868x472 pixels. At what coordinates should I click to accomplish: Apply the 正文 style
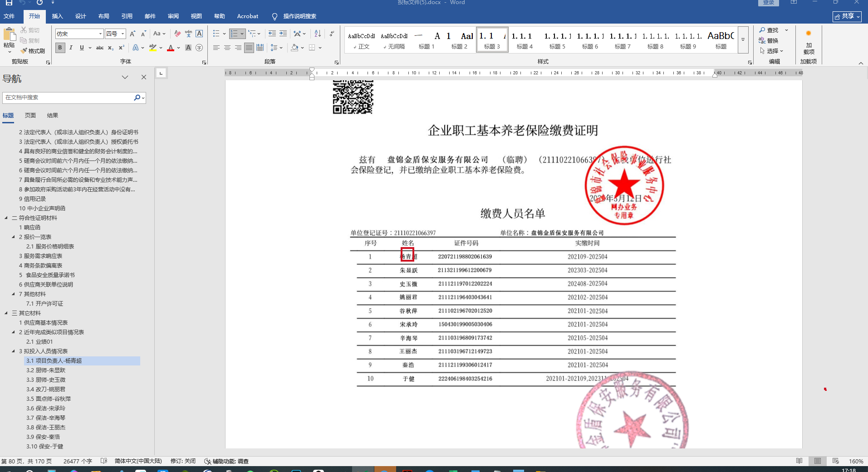[x=361, y=39]
